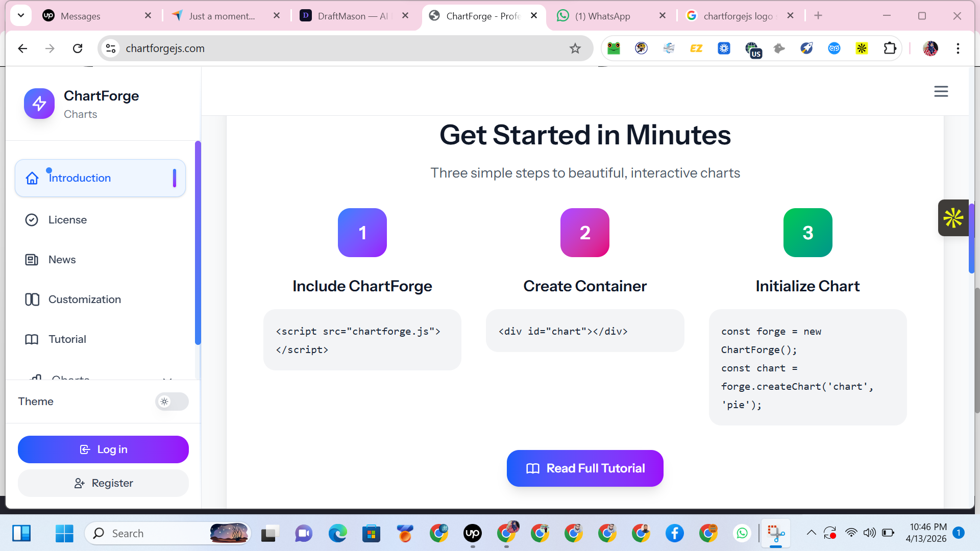Show hidden system tray icons chevron
Screen dimensions: 980x551
811,533
